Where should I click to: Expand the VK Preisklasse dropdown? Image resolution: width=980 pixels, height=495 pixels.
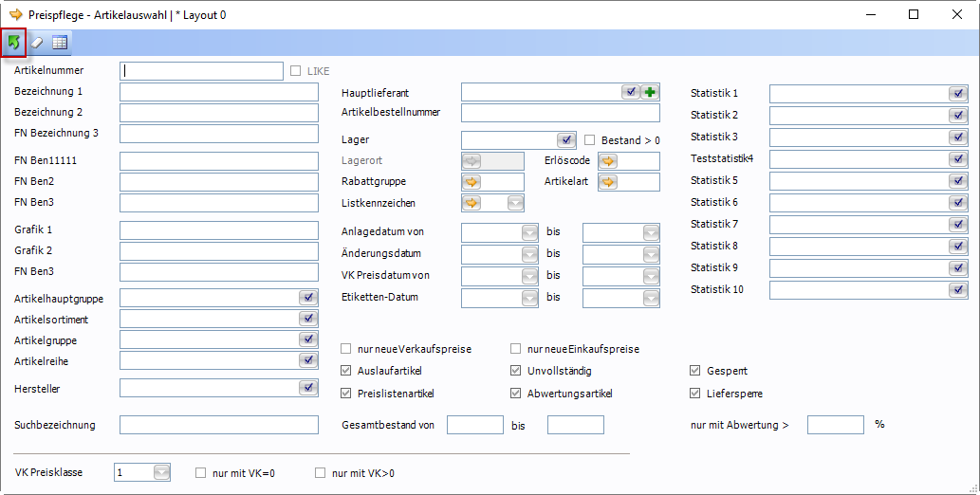tap(161, 472)
